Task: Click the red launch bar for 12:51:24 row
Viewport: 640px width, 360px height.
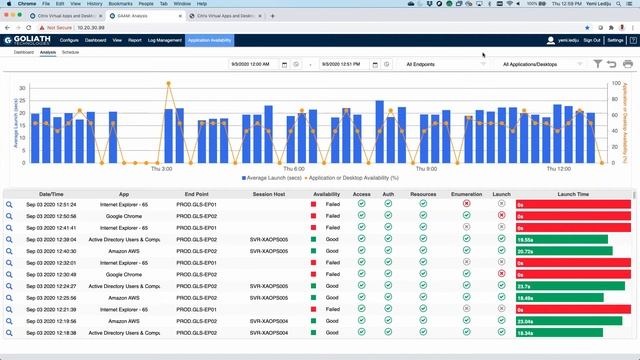Action: tap(573, 204)
